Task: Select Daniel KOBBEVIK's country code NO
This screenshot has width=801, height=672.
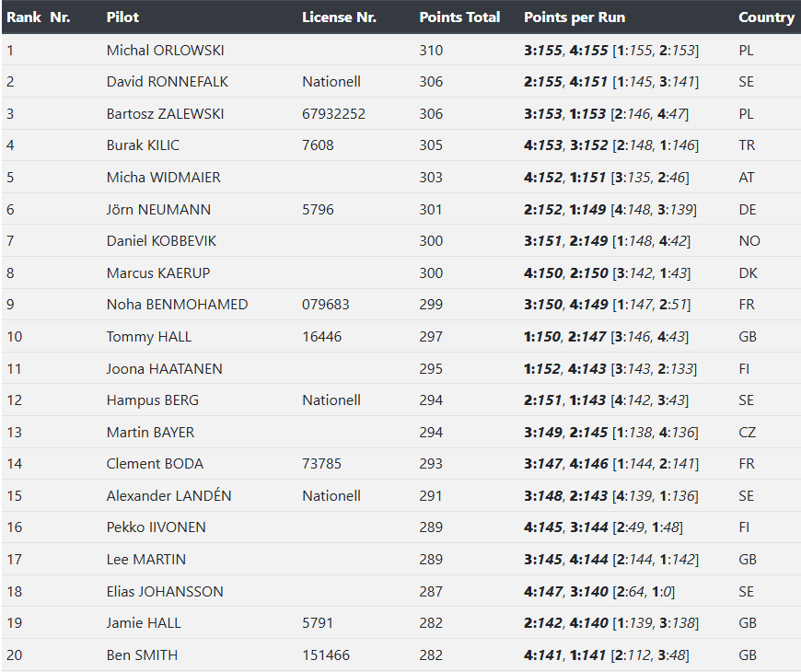Action: point(748,241)
